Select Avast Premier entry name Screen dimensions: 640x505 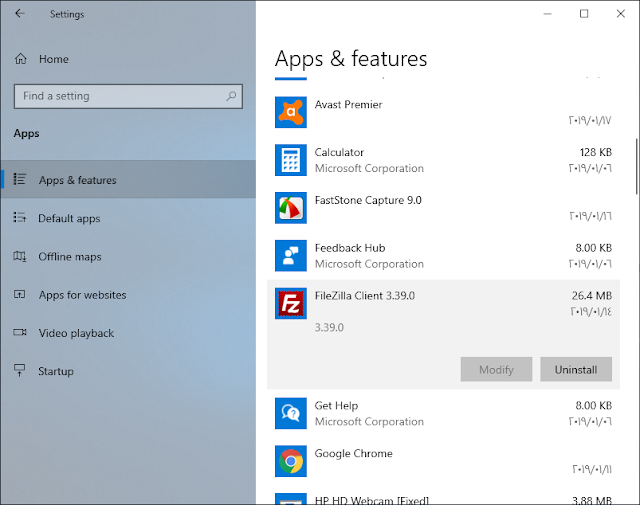[x=348, y=105]
